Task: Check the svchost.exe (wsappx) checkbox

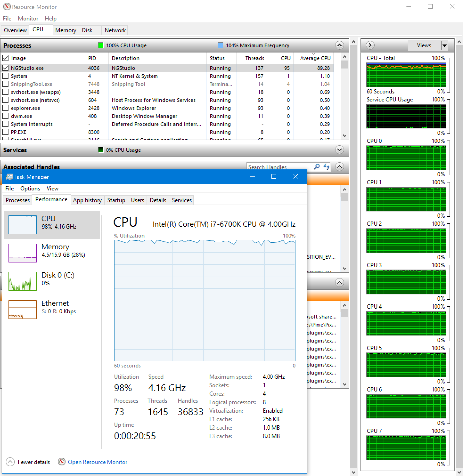Action: (x=5, y=92)
